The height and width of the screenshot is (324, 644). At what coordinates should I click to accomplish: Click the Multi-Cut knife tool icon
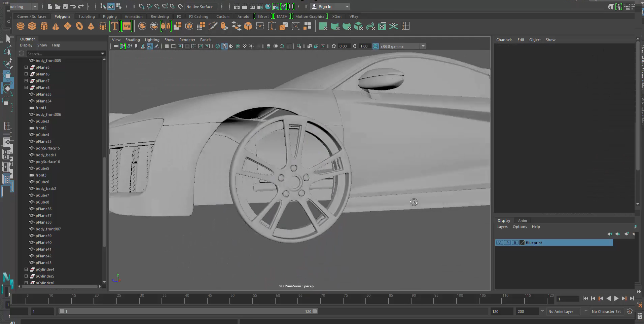(213, 26)
